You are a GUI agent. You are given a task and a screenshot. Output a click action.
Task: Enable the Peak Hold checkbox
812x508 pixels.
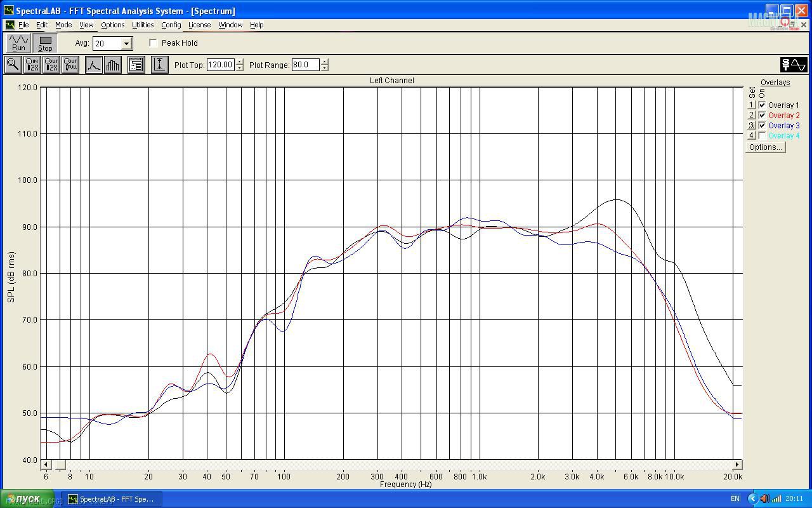pyautogui.click(x=154, y=43)
